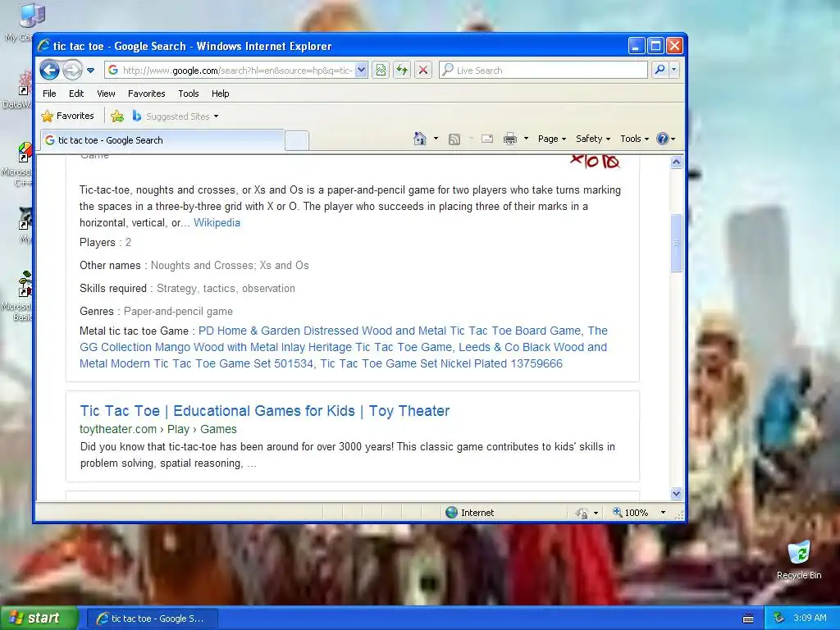Viewport: 840px width, 630px height.
Task: Open the Help menu
Action: 220,94
